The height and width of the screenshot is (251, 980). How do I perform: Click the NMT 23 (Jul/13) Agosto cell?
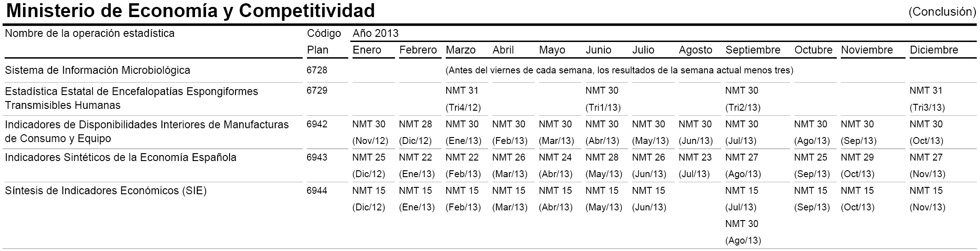[696, 166]
